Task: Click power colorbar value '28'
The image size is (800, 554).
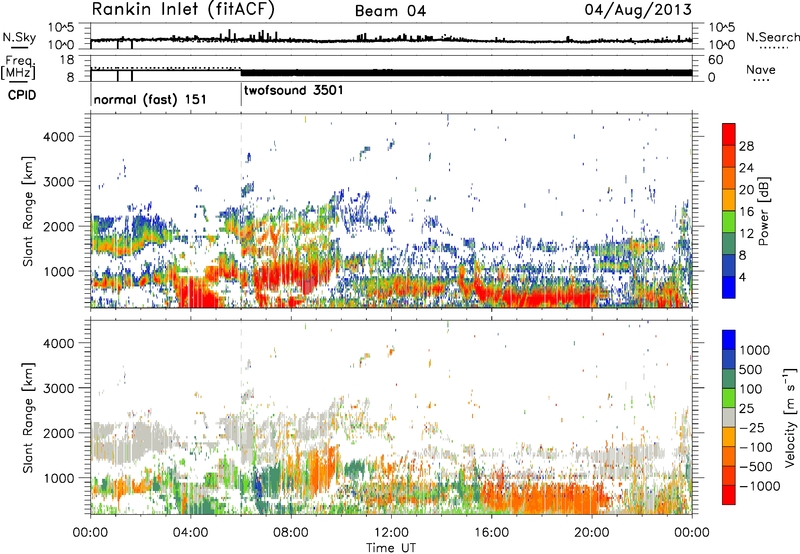Action: point(746,146)
